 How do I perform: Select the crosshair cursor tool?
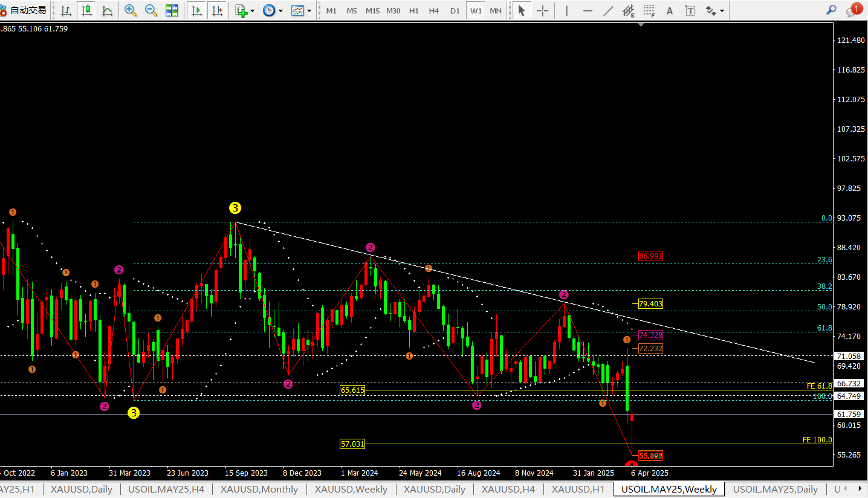[543, 10]
